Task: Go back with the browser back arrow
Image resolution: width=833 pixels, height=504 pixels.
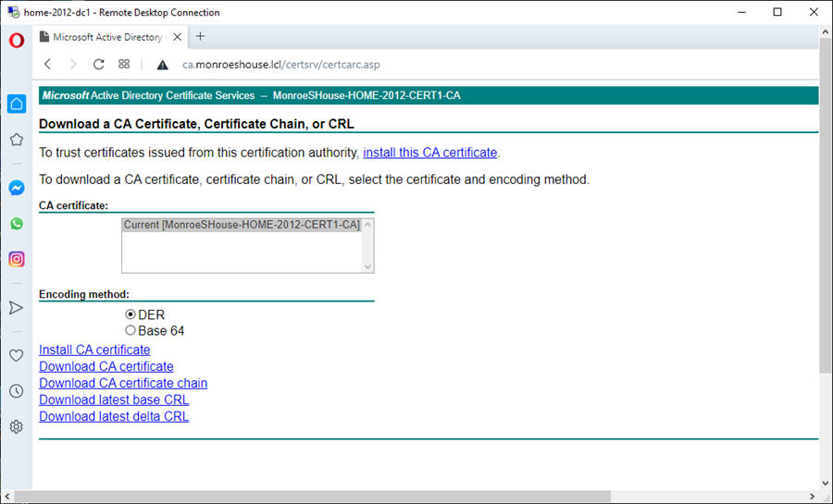Action: (x=48, y=64)
